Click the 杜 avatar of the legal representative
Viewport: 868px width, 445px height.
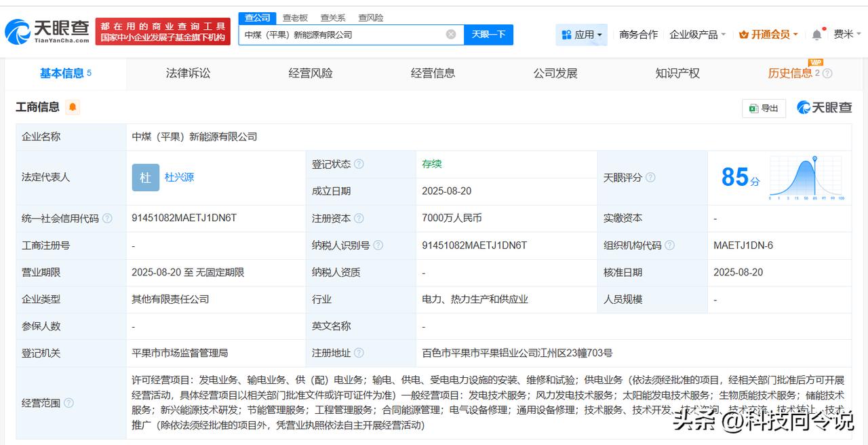pyautogui.click(x=145, y=177)
